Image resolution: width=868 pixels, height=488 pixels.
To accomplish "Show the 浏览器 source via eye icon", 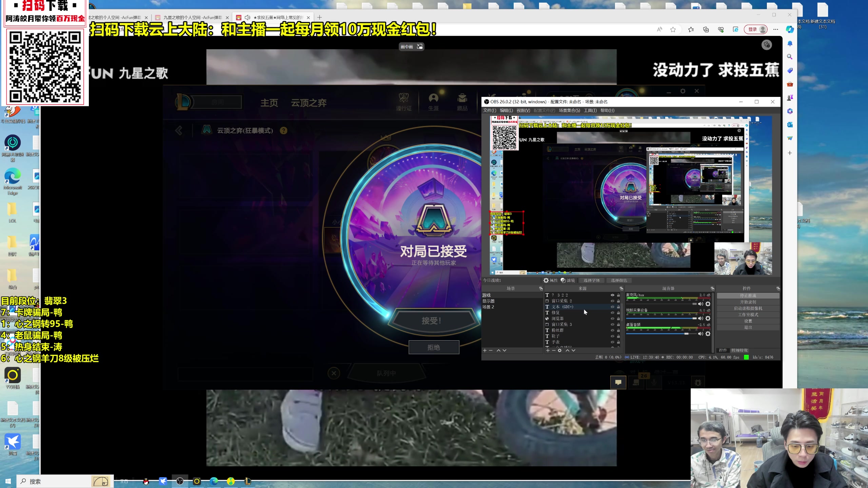I will [612, 319].
